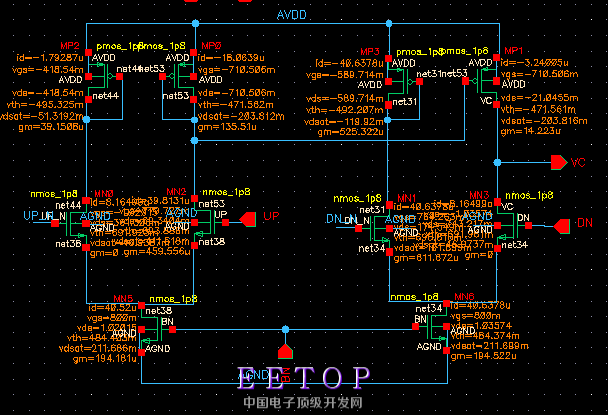The image size is (608, 415).
Task: Click the junction dot on the VC output wire
Action: point(497,163)
